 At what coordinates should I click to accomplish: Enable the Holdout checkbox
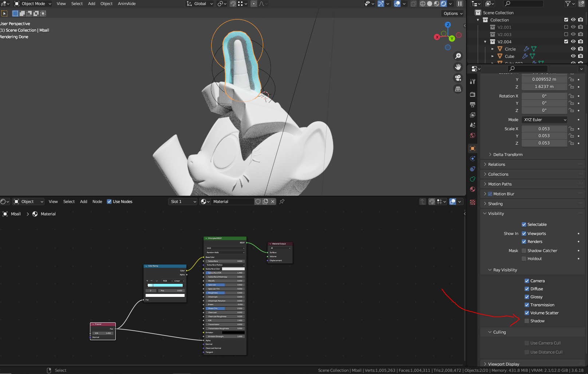tap(524, 259)
